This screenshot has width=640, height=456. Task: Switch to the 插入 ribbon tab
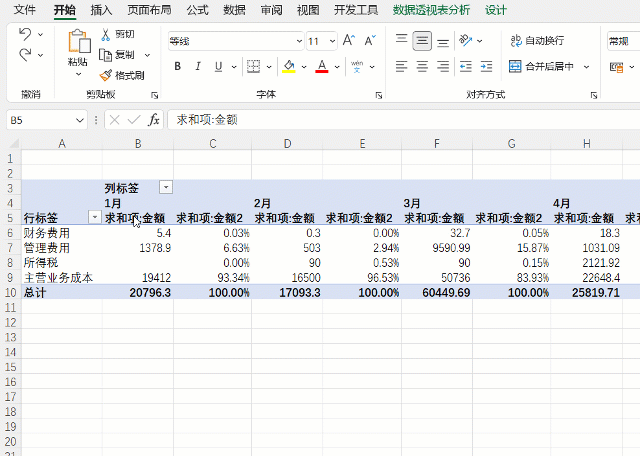101,10
